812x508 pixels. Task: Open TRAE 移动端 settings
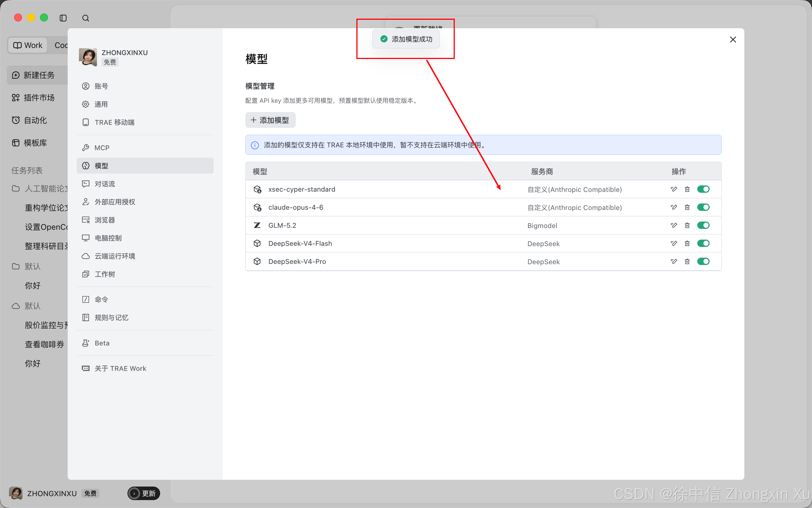coord(145,122)
